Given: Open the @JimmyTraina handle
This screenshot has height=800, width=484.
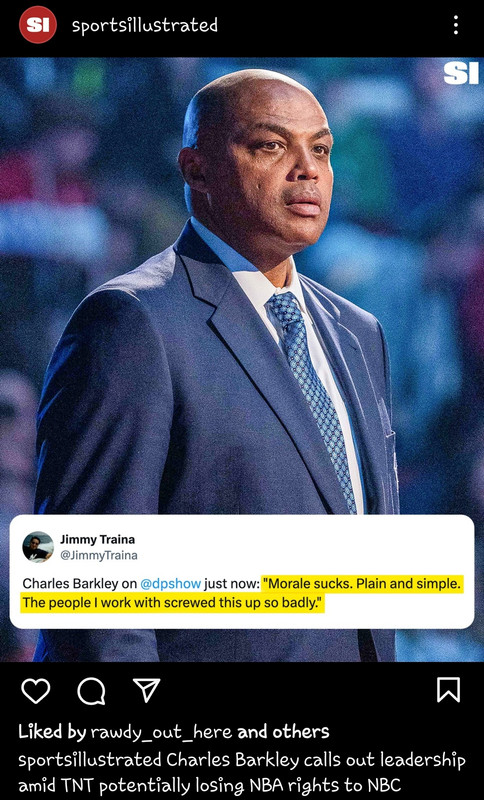Looking at the screenshot, I should click(x=98, y=555).
